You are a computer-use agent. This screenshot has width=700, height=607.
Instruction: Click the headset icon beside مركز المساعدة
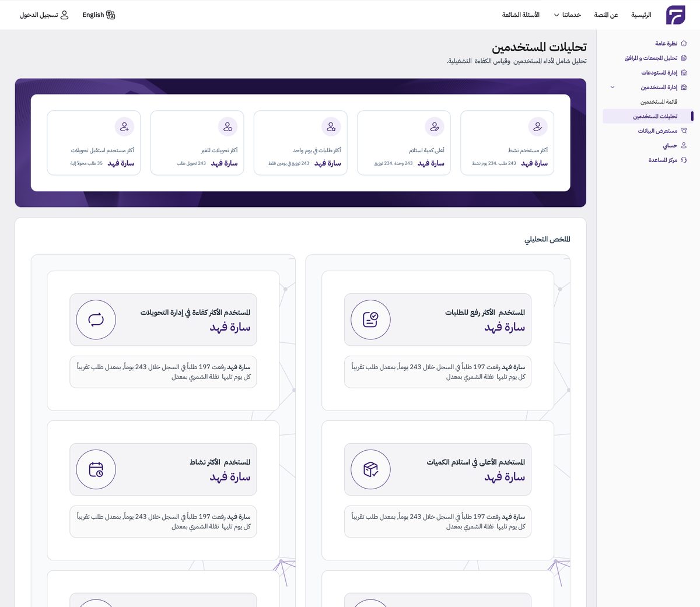tap(684, 160)
